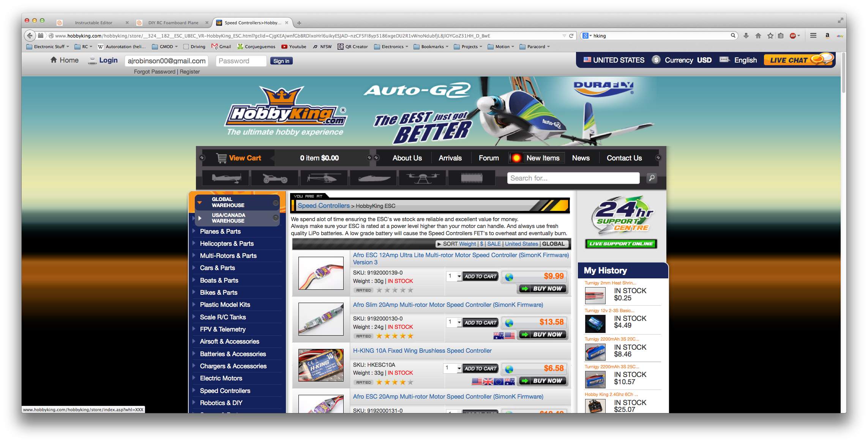Click the helicopter category icon
The height and width of the screenshot is (443, 868).
pos(324,178)
